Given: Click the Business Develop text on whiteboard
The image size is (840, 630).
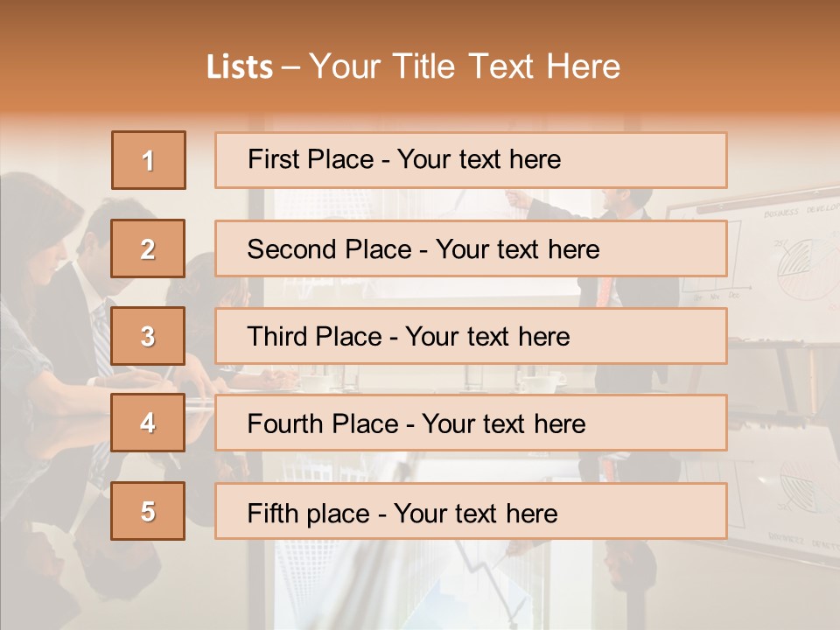Looking at the screenshot, I should point(801,213).
